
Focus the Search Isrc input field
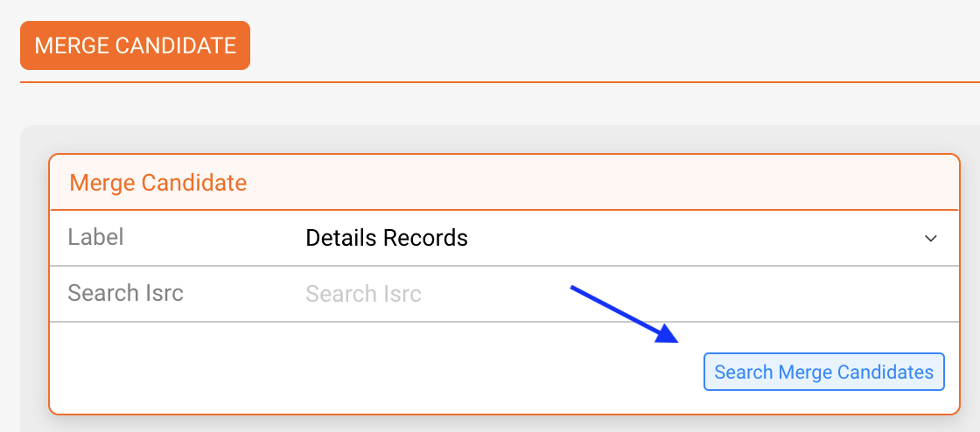click(x=622, y=294)
